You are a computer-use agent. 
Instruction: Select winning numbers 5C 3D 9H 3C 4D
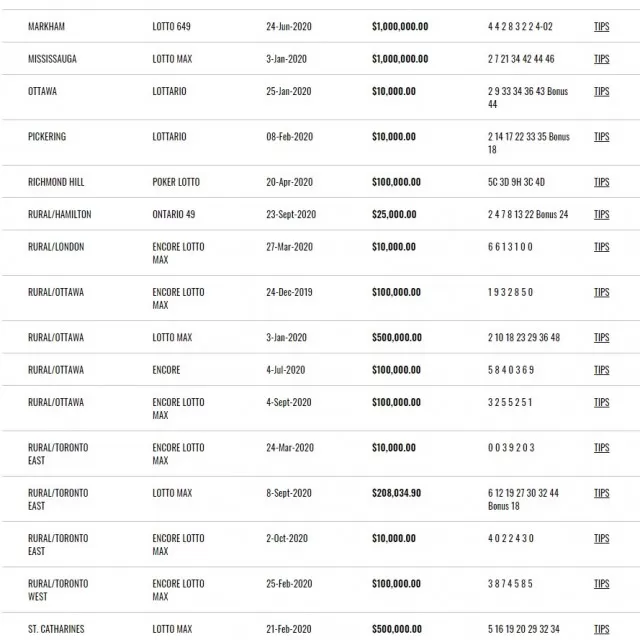tap(516, 182)
